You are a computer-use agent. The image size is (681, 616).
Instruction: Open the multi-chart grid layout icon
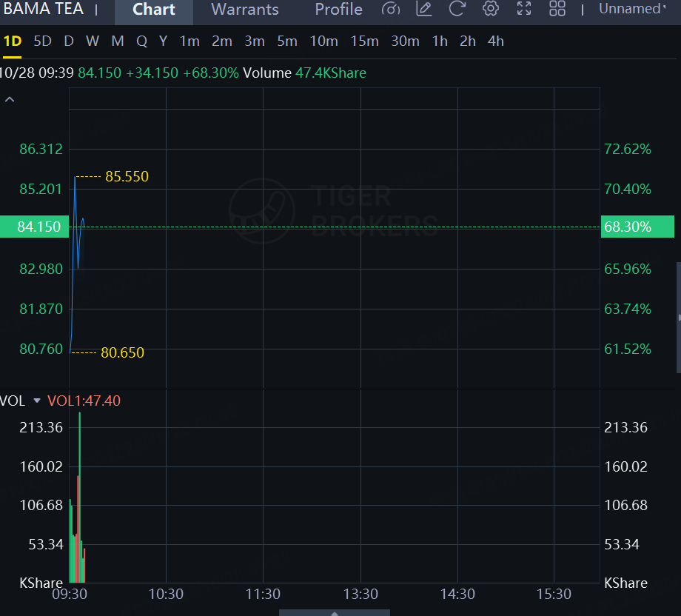[557, 9]
